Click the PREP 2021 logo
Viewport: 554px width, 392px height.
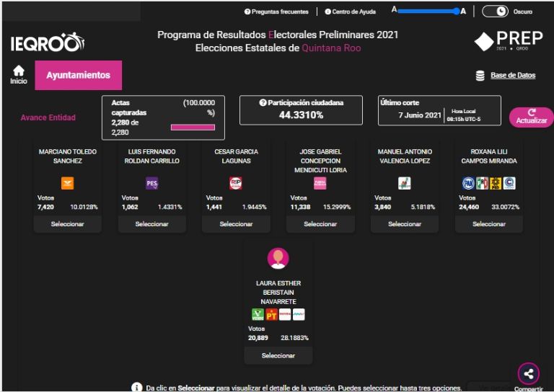pos(509,40)
